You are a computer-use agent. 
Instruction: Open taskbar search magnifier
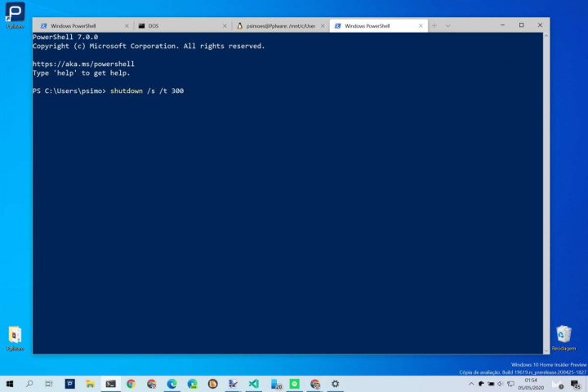tap(29, 384)
